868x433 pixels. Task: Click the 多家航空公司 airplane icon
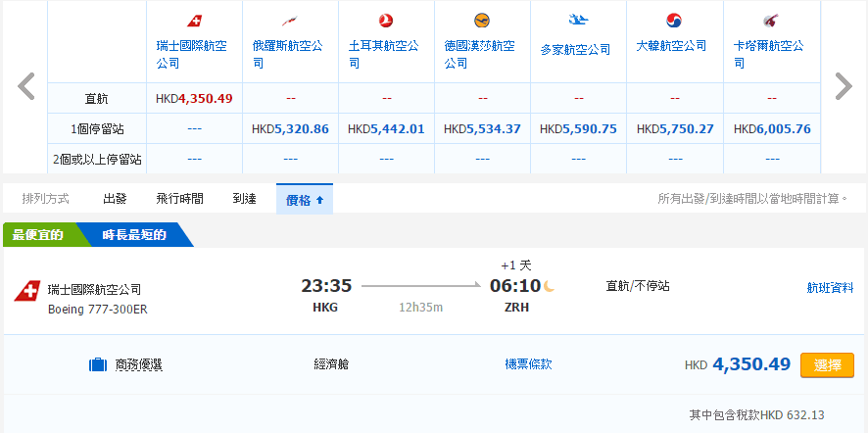[578, 21]
